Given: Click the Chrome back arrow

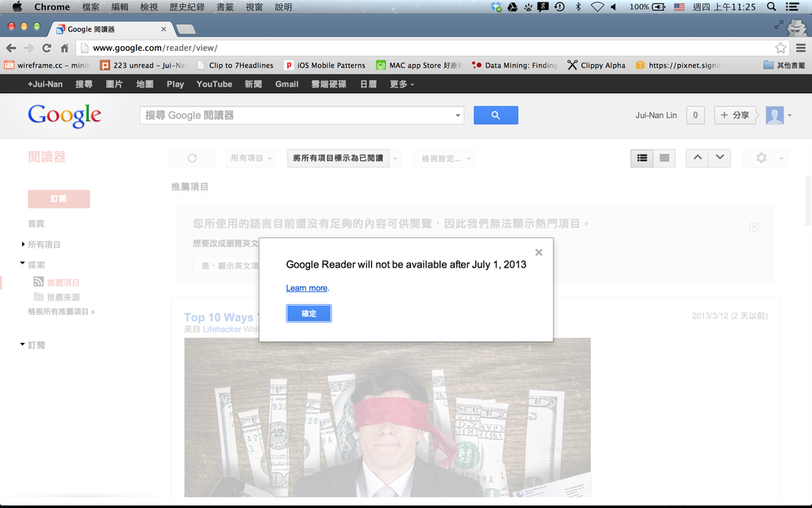Looking at the screenshot, I should (x=11, y=48).
